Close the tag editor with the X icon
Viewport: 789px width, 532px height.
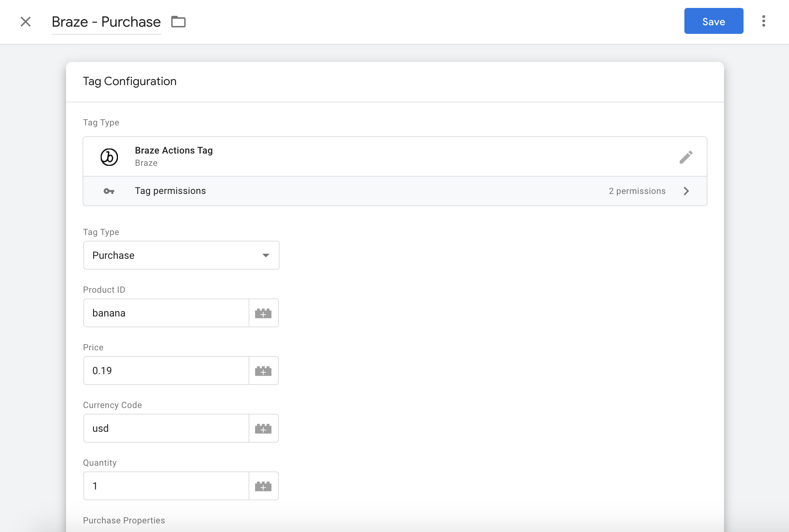point(26,22)
